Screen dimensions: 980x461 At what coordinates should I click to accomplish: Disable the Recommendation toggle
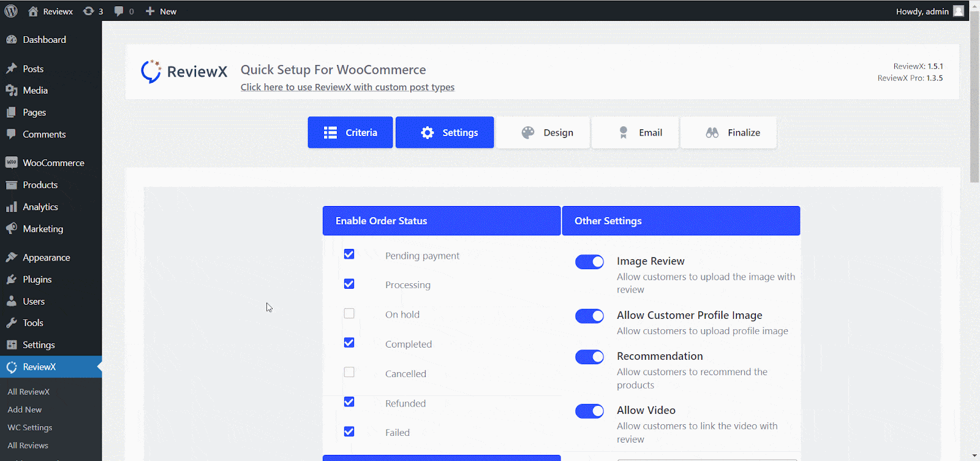(x=589, y=357)
